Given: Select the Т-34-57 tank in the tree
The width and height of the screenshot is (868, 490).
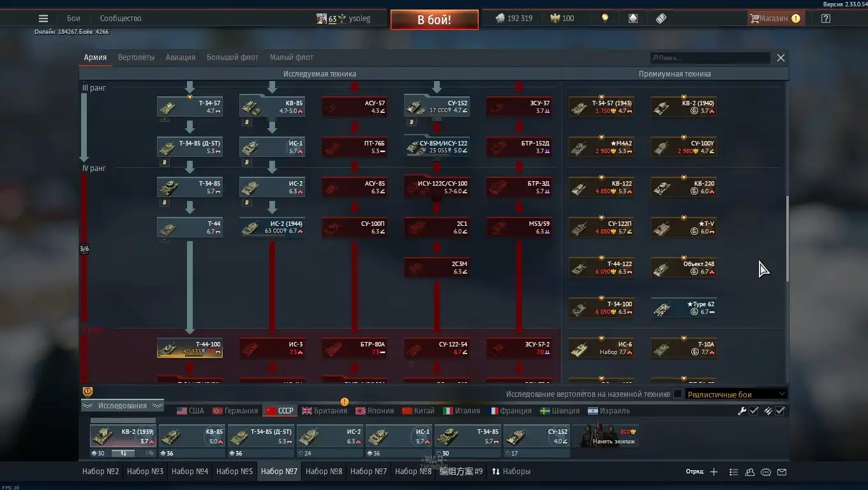Looking at the screenshot, I should pos(190,107).
